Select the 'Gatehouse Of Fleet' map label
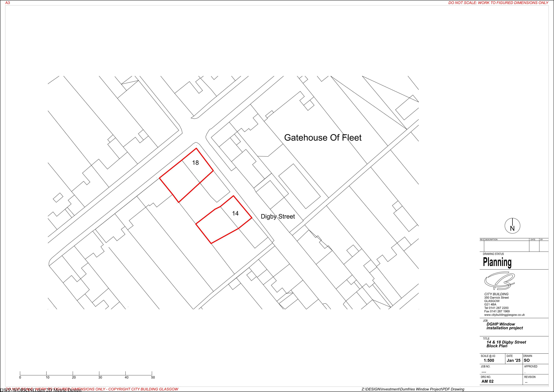Image resolution: width=554 pixels, height=392 pixels. click(x=323, y=138)
